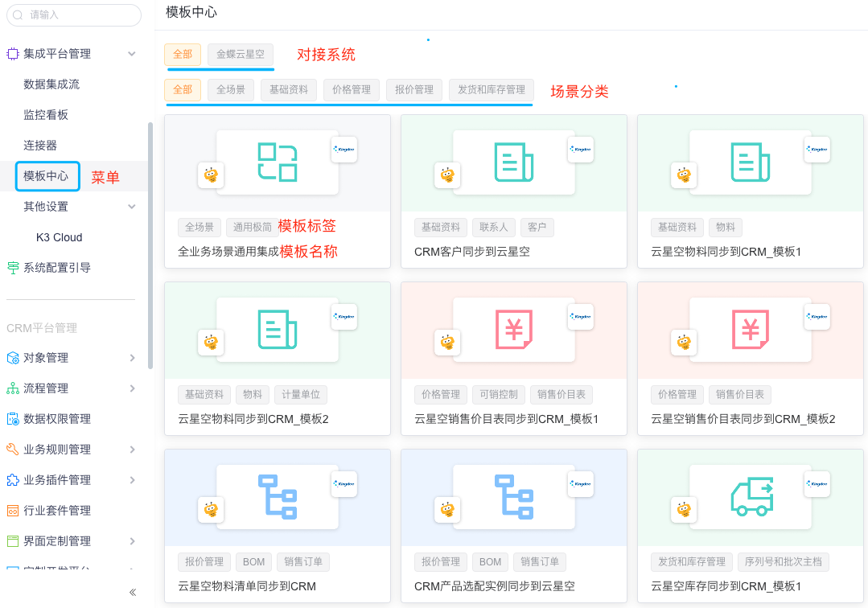
Task: Expand 流程管理 with its arrow
Action: (x=132, y=388)
